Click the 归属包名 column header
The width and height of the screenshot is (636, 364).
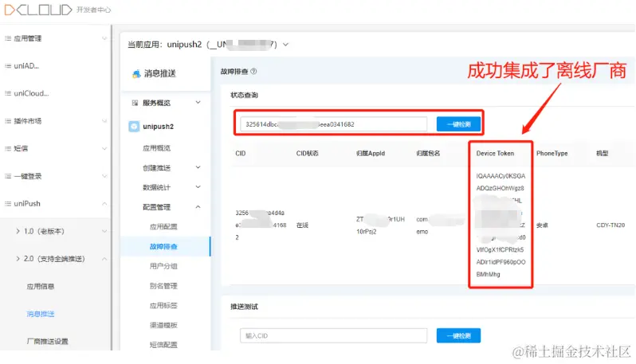tap(428, 154)
